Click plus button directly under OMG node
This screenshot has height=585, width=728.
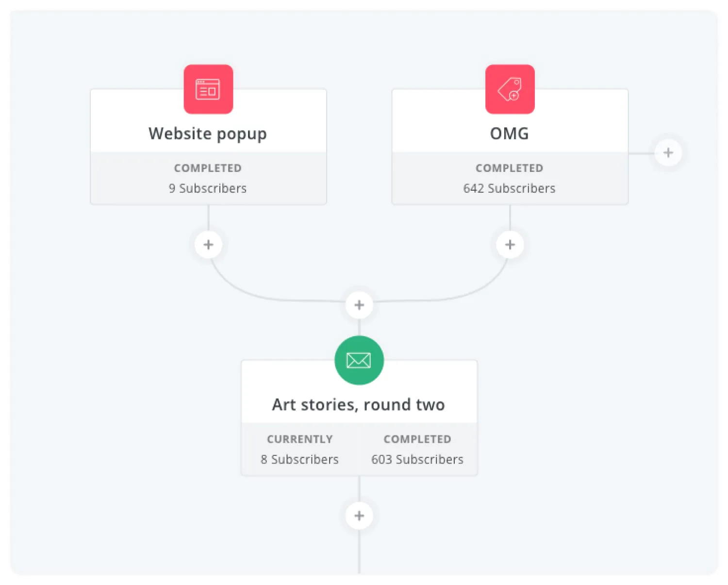coord(510,245)
